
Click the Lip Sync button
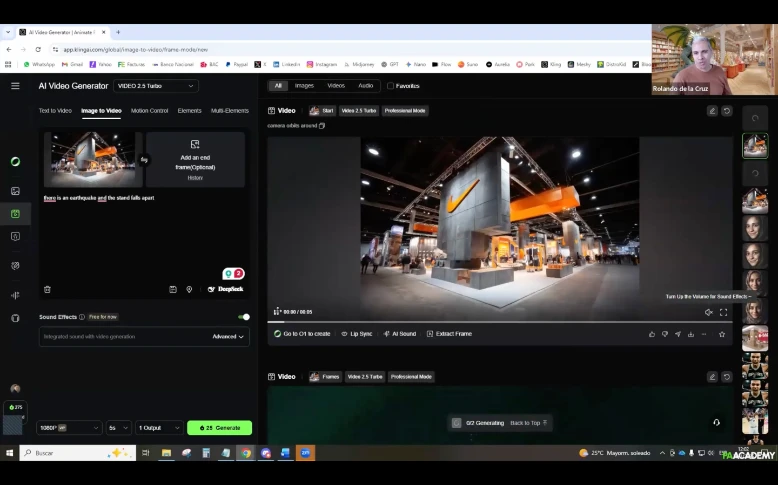(x=356, y=334)
